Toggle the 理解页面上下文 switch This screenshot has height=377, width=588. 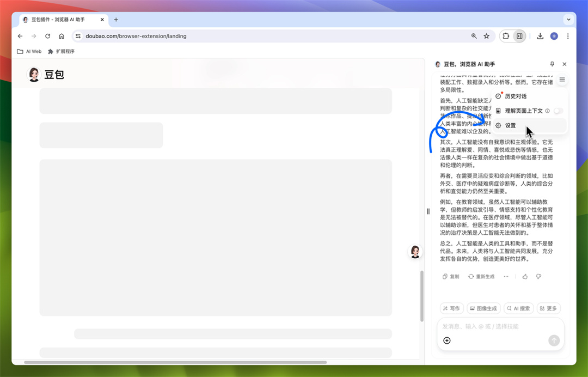coord(558,111)
